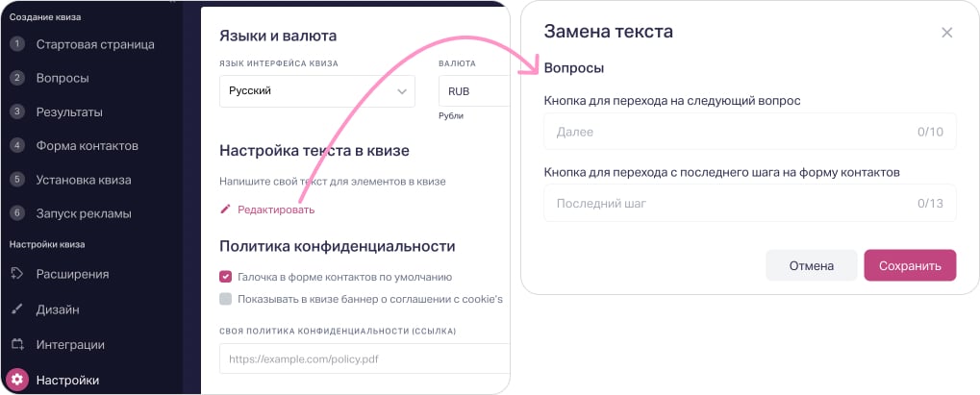Viewport: 980px width, 395px height.
Task: Click the Политика конфиденциальности heading
Action: 337,246
